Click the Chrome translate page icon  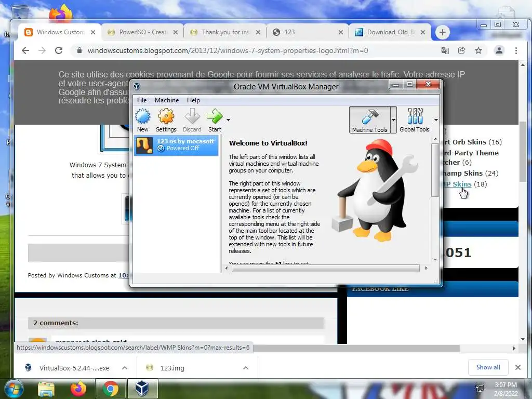445,50
